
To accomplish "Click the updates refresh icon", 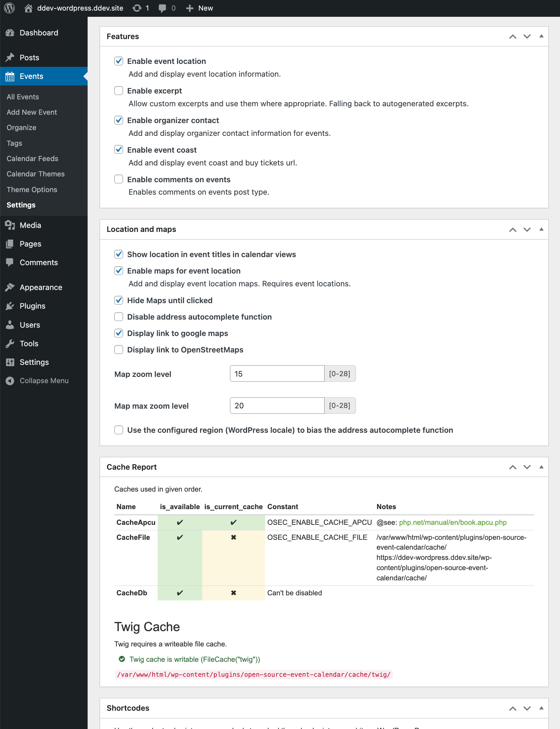I will (x=137, y=8).
